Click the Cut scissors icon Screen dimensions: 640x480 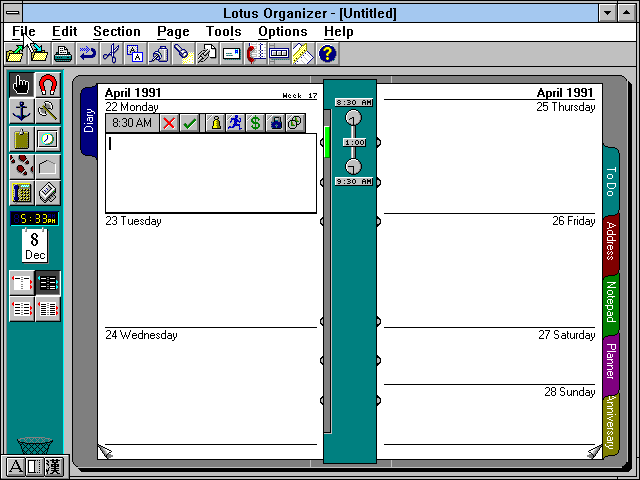tap(111, 54)
